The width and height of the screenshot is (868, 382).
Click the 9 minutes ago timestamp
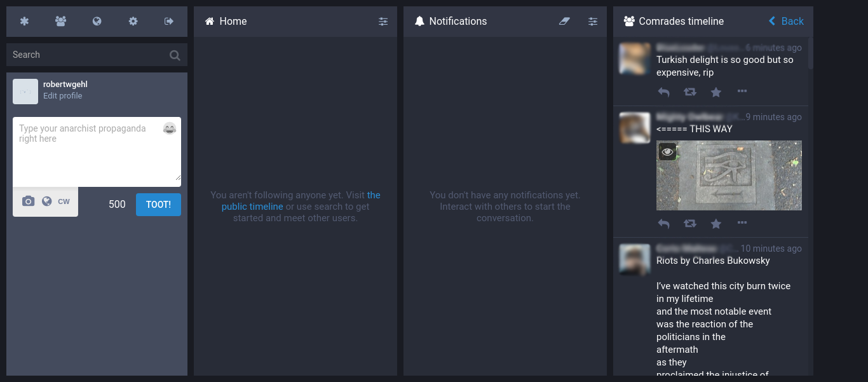(773, 117)
